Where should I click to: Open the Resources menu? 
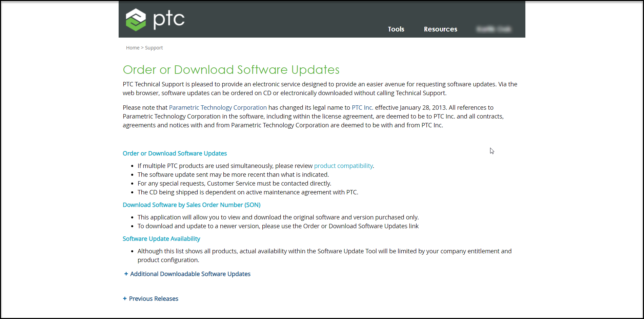tap(440, 29)
